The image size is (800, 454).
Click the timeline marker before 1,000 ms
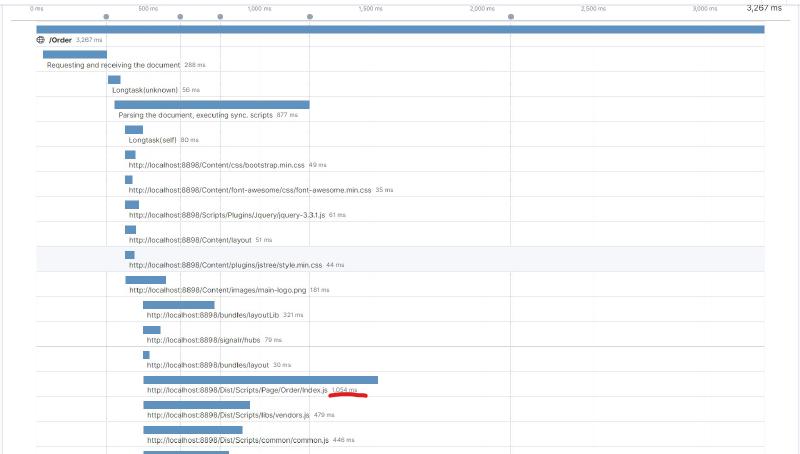click(x=220, y=17)
